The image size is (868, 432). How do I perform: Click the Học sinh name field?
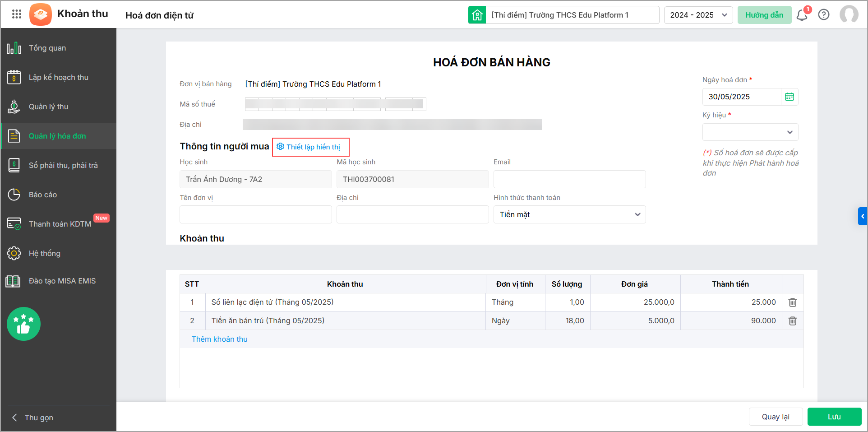(x=255, y=179)
